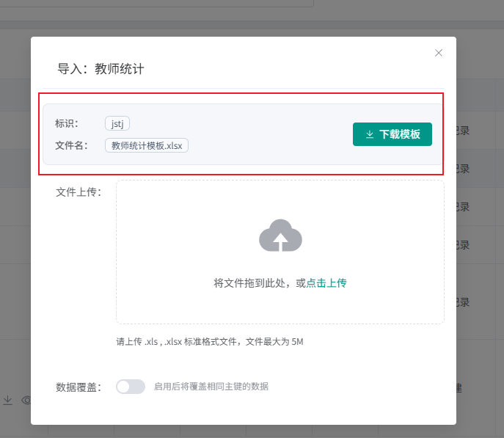Image resolution: width=504 pixels, height=438 pixels.
Task: Click the 标识 field label
Action: pyautogui.click(x=67, y=123)
